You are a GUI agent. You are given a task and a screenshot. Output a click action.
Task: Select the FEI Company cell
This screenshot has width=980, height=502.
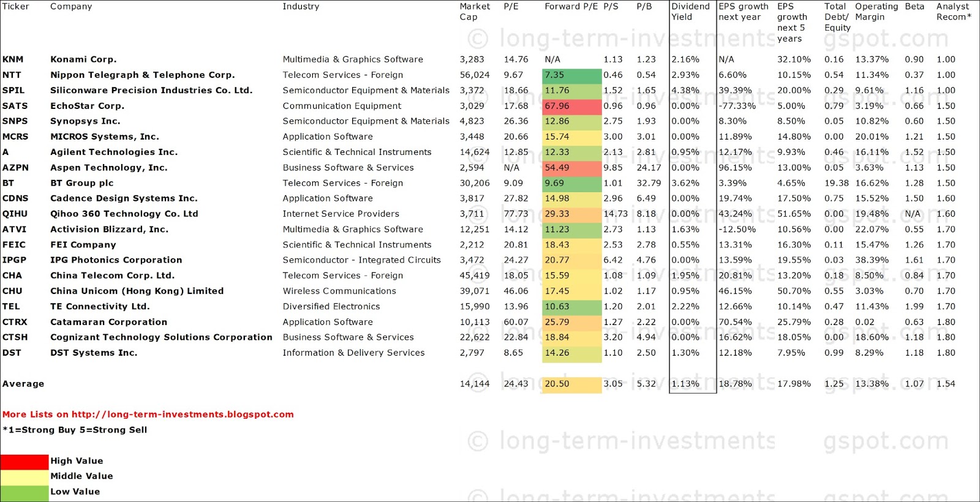click(83, 245)
